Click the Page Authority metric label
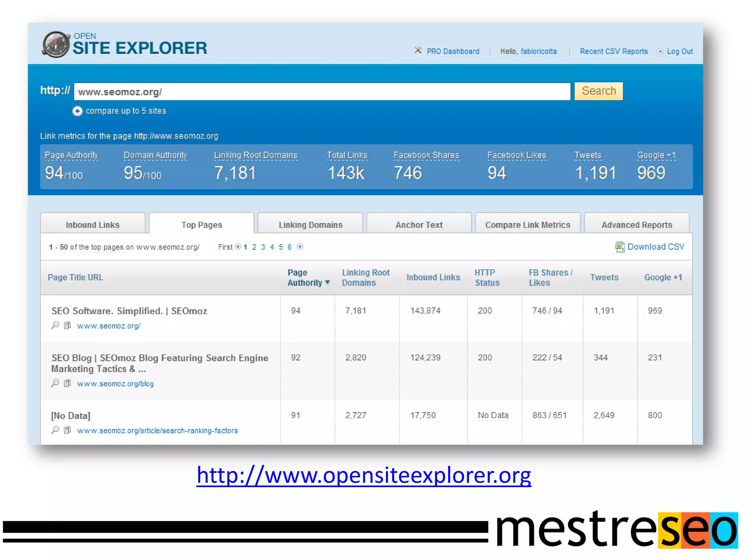 click(x=71, y=155)
